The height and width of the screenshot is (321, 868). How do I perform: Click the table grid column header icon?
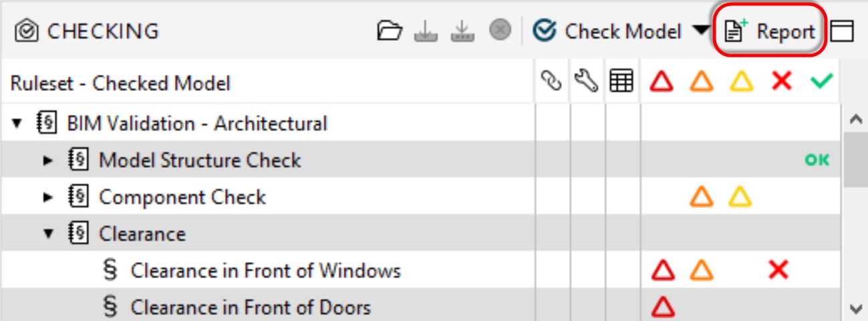(621, 83)
